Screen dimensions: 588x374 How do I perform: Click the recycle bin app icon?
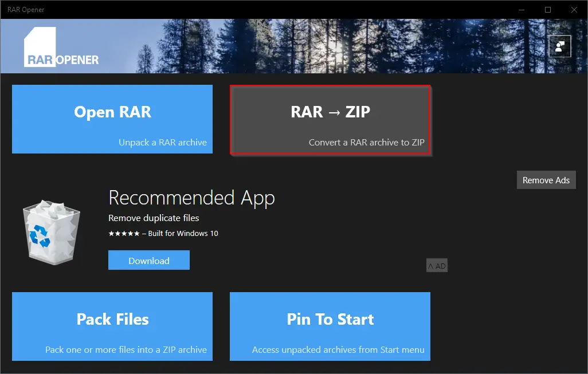pyautogui.click(x=52, y=233)
